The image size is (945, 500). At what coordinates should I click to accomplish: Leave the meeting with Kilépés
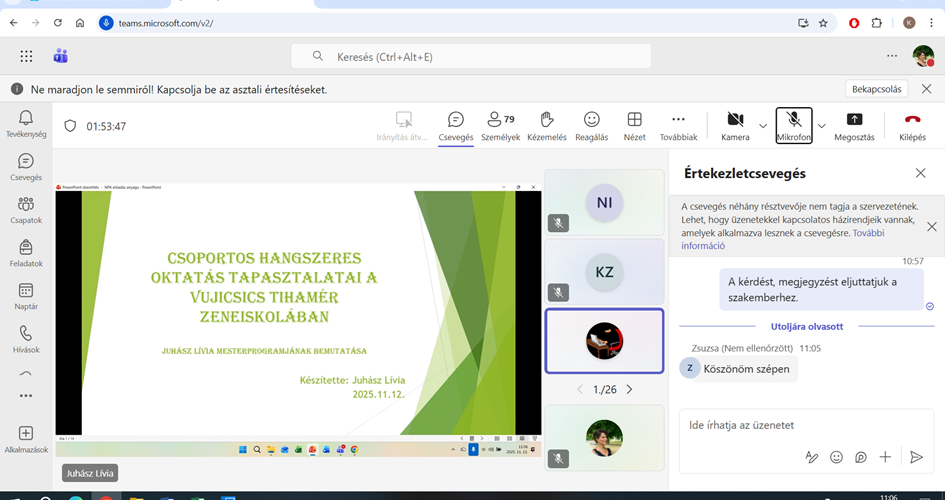[912, 125]
